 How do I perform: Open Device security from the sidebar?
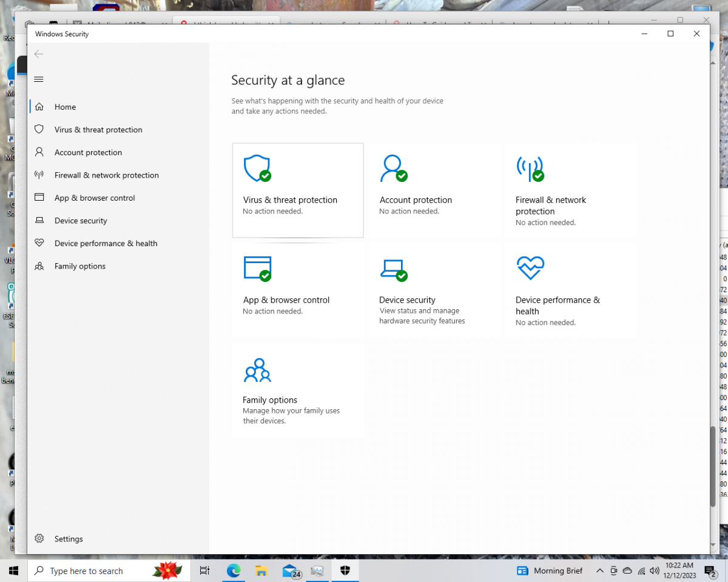point(118,221)
